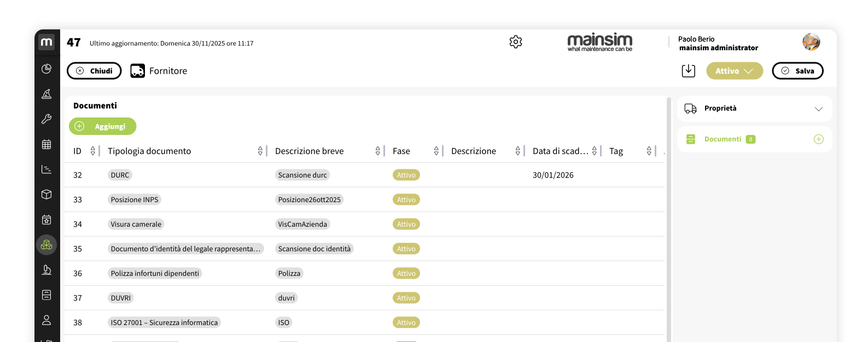
Task: Expand the Proprietà section
Action: (x=754, y=109)
